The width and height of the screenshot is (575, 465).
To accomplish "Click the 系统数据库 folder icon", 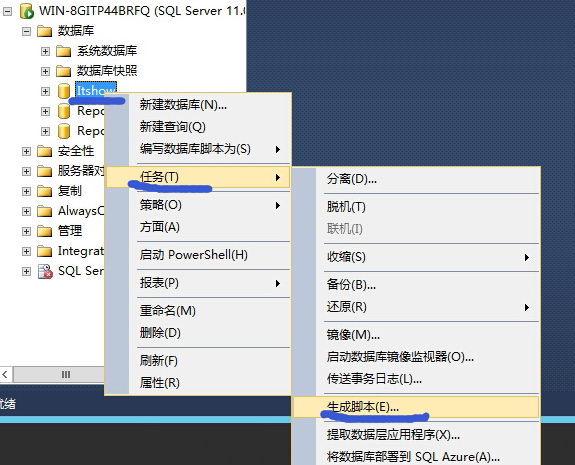I will click(x=63, y=51).
